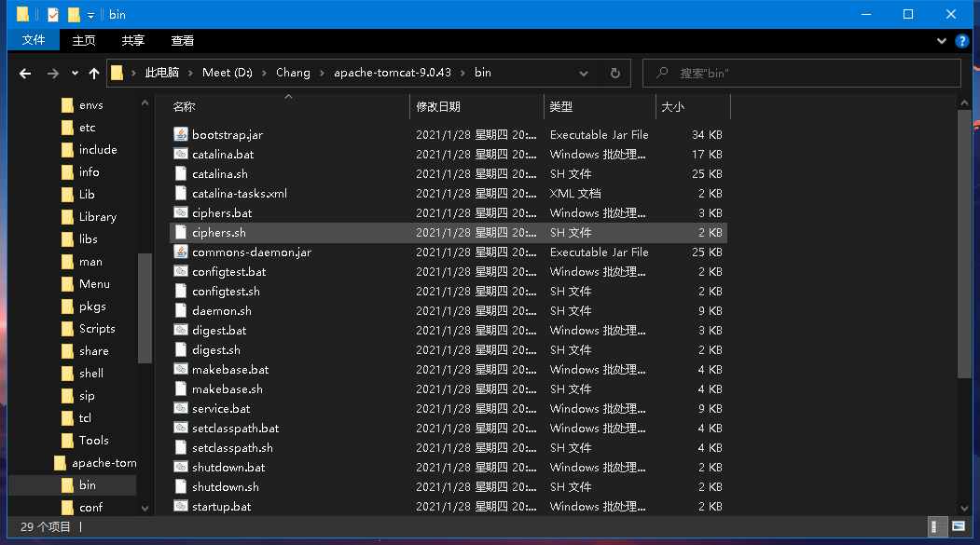Switch to large icons view from the status bar

(959, 526)
